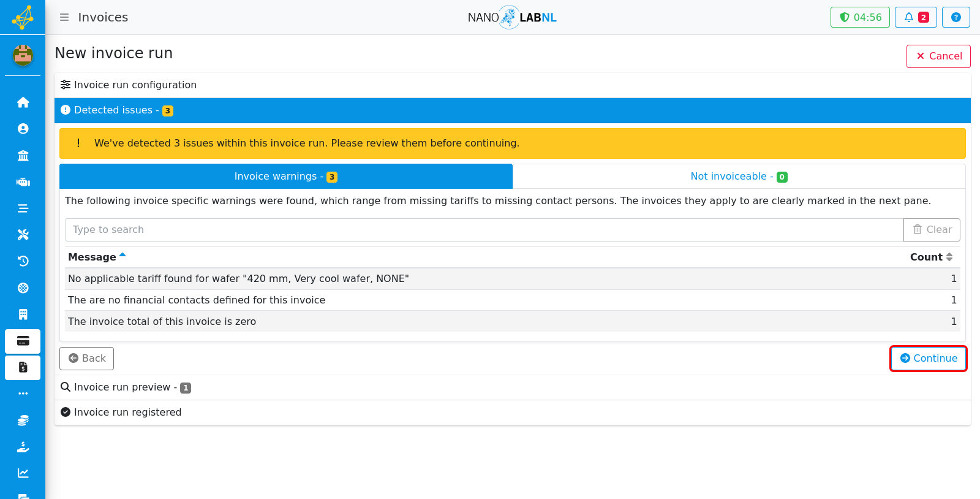Click the yellow network logo at top-left
Screen dimensions: 980x499
(23, 17)
